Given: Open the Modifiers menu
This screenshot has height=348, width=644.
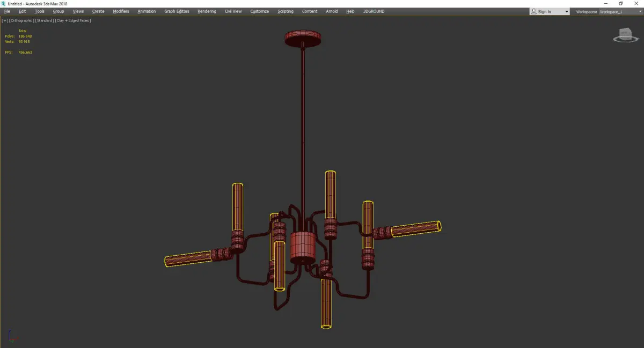Looking at the screenshot, I should click(x=121, y=11).
